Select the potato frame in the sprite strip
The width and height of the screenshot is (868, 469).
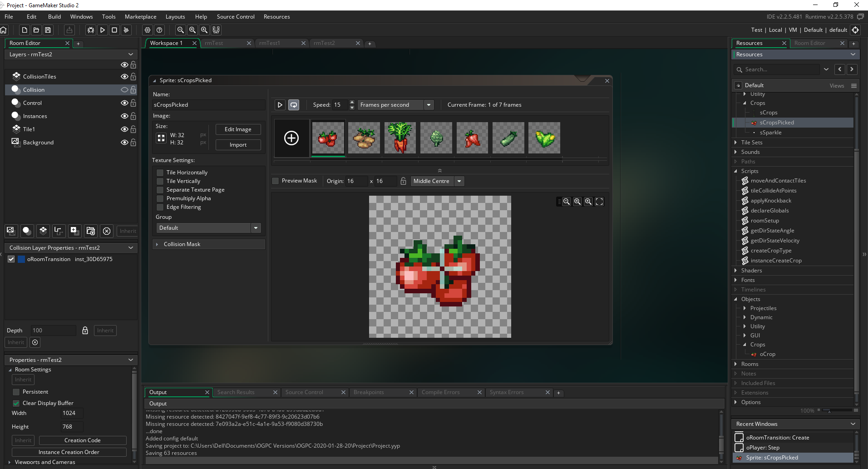(364, 138)
